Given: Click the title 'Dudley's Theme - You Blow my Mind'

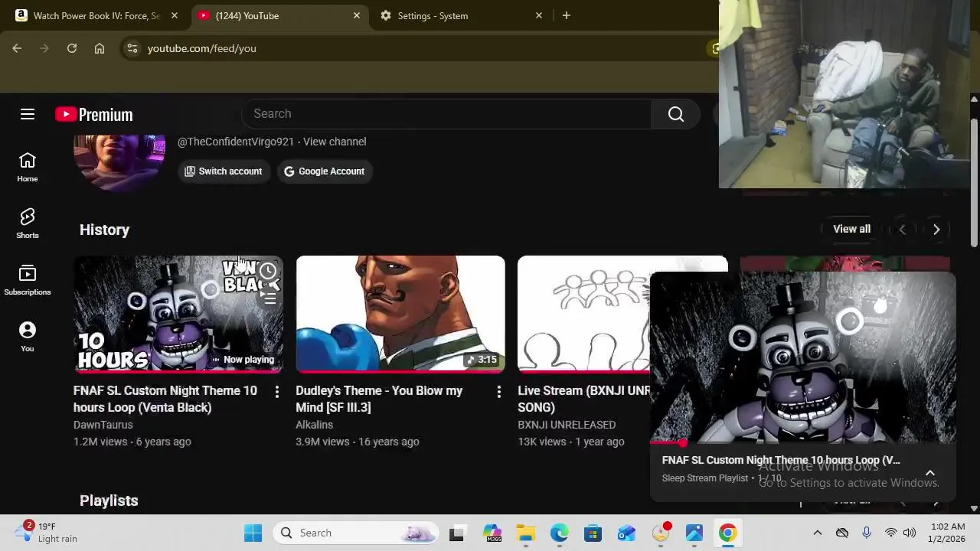Looking at the screenshot, I should pos(379,399).
